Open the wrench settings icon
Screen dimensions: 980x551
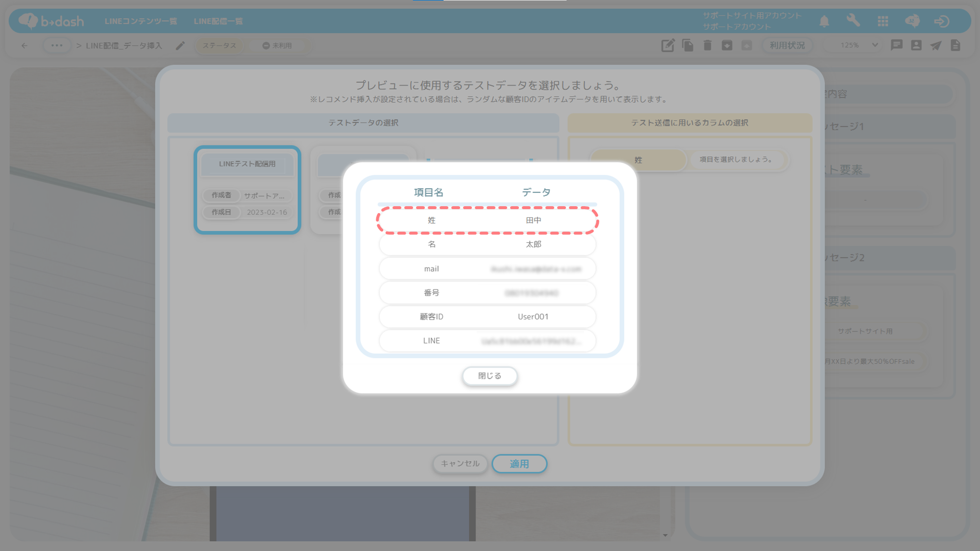pos(853,21)
